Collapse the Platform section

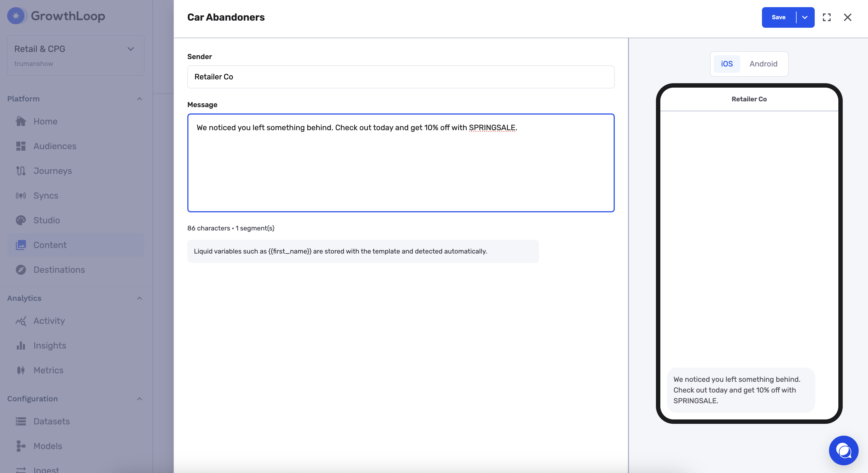[140, 99]
